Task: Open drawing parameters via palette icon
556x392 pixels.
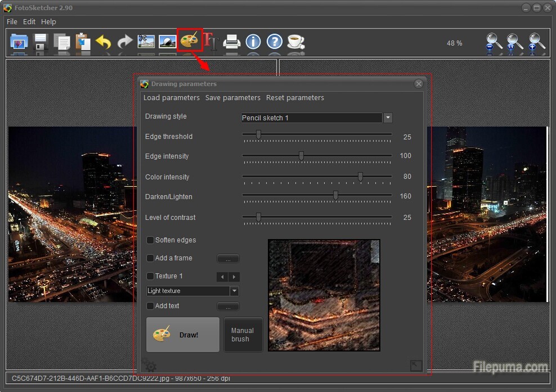Action: click(190, 41)
